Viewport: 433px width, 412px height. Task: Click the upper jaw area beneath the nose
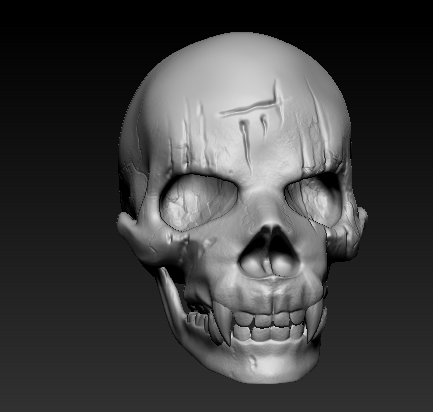[272, 293]
